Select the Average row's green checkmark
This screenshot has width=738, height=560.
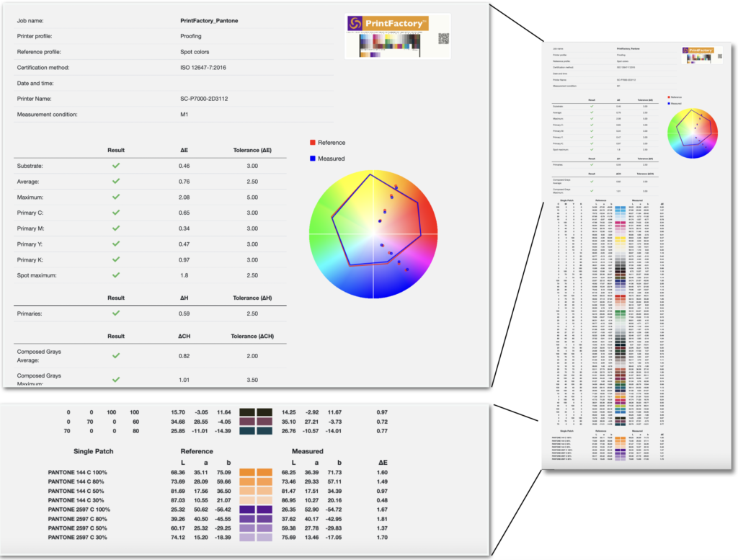coord(116,181)
